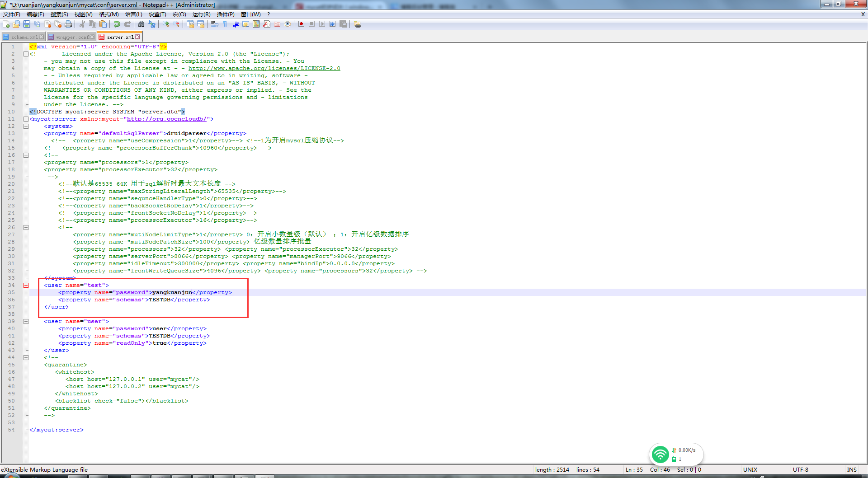Viewport: 868px width, 478px height.
Task: Open the 编辑(E) Edit menu
Action: tap(35, 14)
